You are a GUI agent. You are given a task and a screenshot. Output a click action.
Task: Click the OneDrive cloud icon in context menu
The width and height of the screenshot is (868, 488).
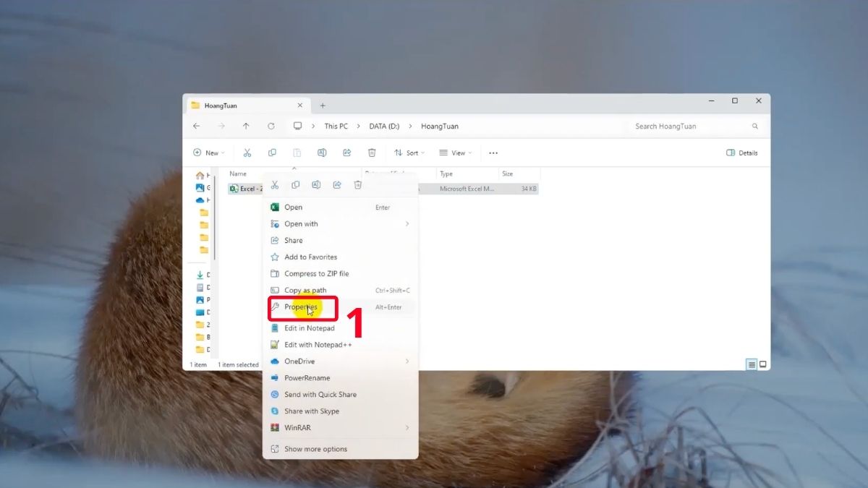(x=275, y=361)
